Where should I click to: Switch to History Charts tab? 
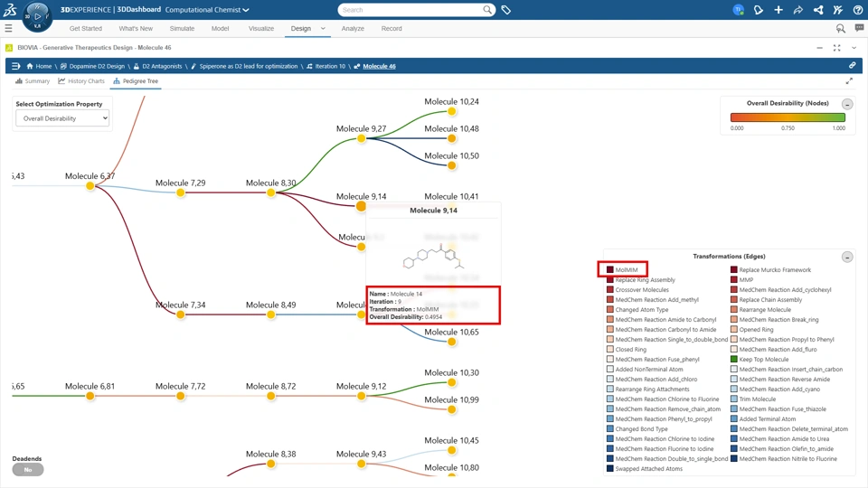click(x=81, y=80)
